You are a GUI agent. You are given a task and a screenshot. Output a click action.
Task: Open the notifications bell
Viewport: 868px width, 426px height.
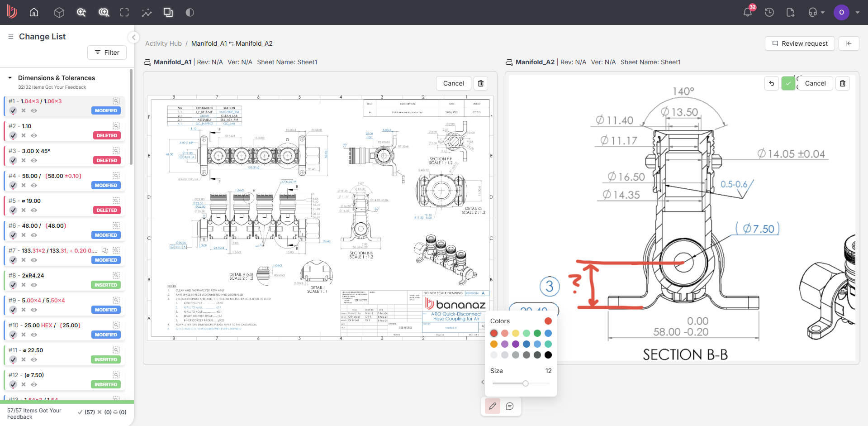coord(748,12)
